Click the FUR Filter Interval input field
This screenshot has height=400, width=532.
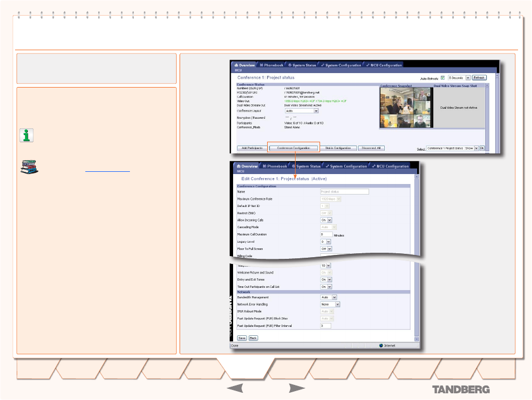coord(325,326)
